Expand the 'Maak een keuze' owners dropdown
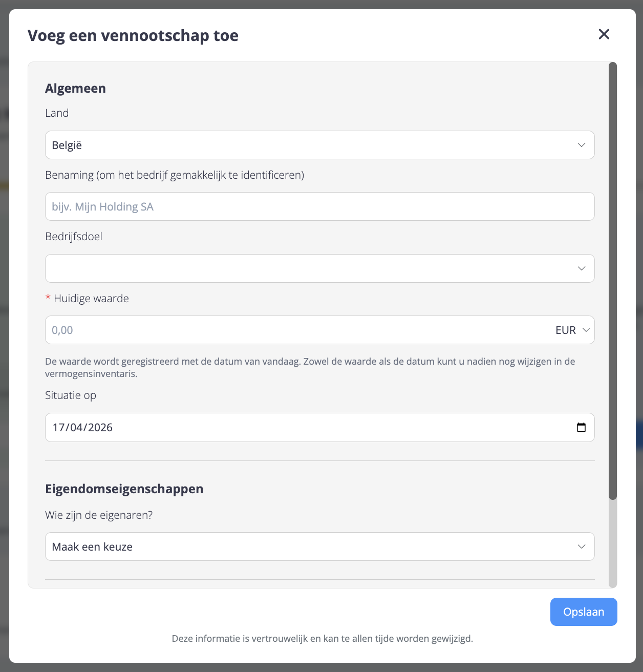This screenshot has height=672, width=643. 307,547
